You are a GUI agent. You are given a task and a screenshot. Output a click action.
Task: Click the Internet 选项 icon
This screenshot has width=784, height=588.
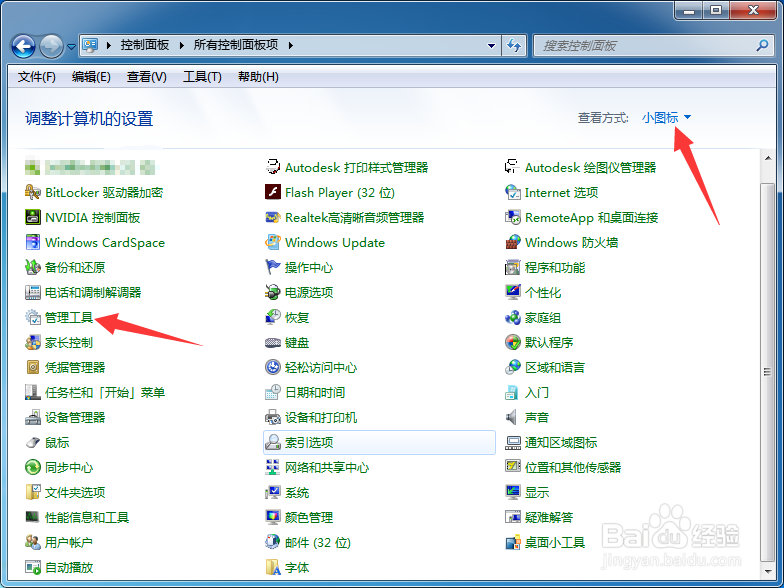pos(512,192)
